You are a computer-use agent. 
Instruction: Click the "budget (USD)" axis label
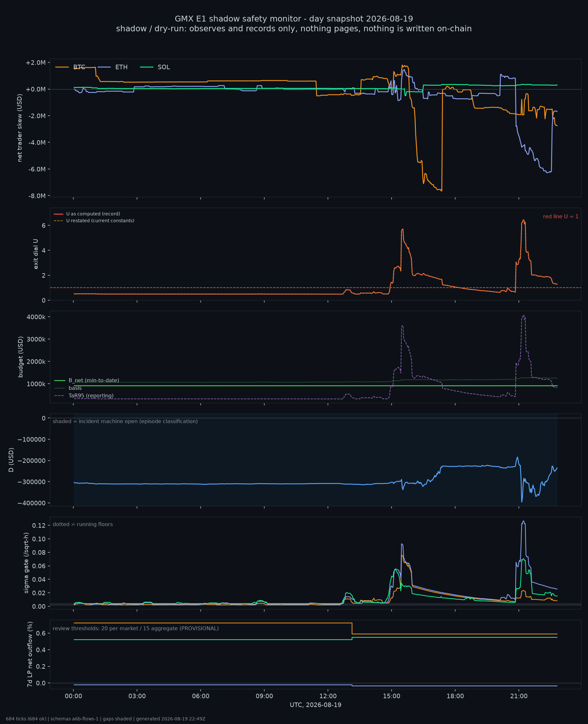tap(20, 357)
